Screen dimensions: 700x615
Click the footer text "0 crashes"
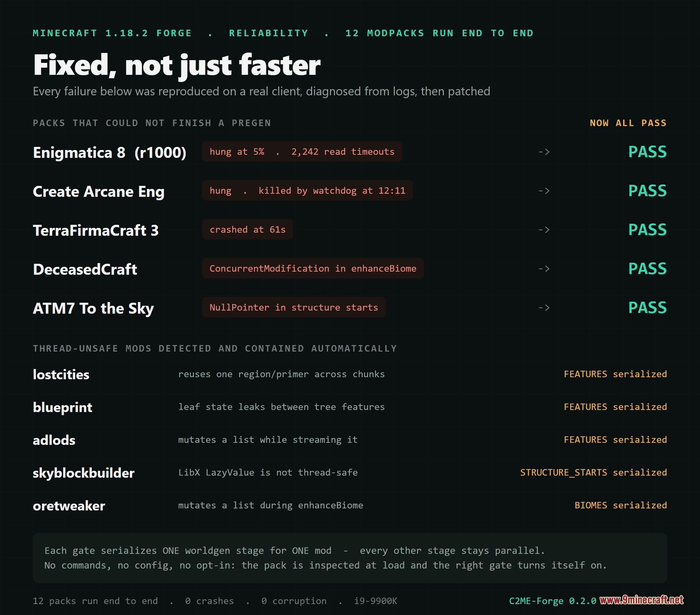[x=210, y=601]
